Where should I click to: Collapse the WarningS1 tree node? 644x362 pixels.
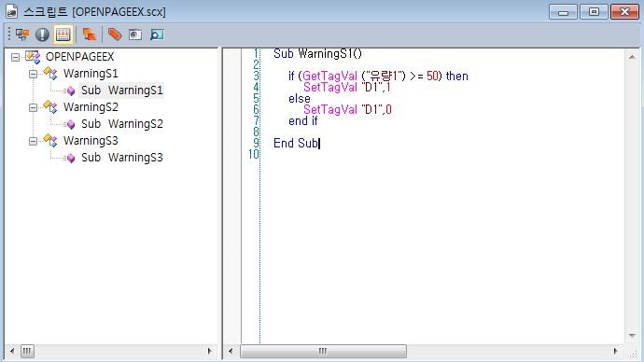pyautogui.click(x=33, y=74)
